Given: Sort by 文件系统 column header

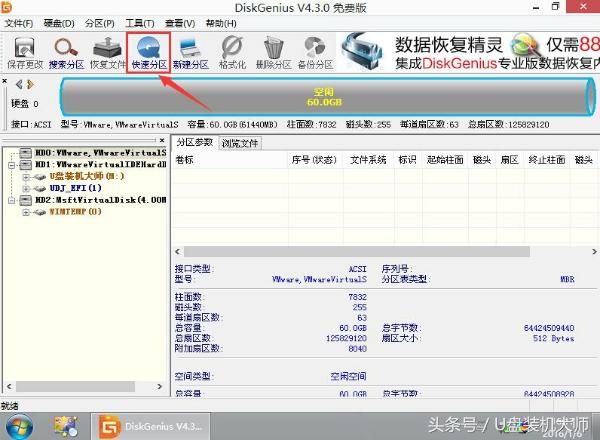Looking at the screenshot, I should click(368, 160).
